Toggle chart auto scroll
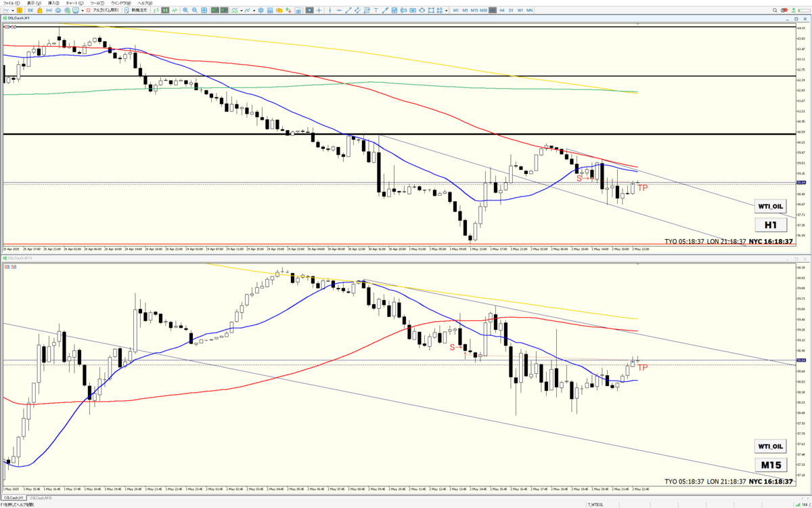This screenshot has height=508, width=812. tap(215, 10)
